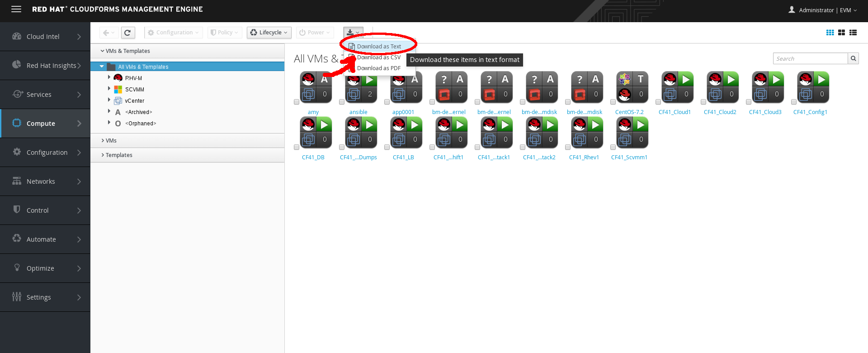Open the Configuration toolbar dropdown
This screenshot has height=353, width=868.
tap(174, 33)
